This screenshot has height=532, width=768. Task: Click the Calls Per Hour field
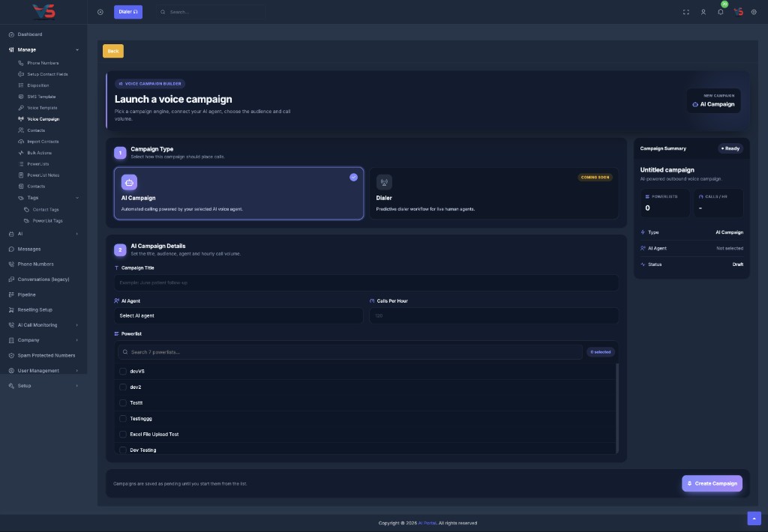click(x=493, y=315)
